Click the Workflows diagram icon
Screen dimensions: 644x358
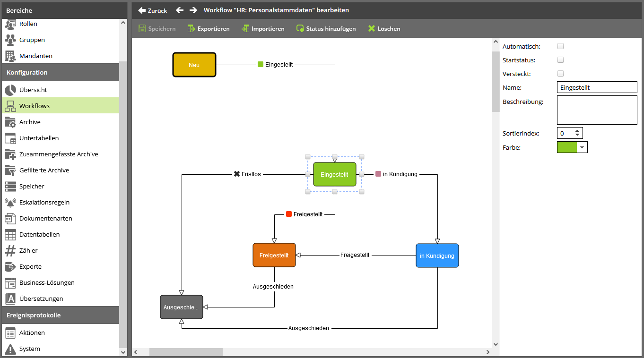pyautogui.click(x=10, y=106)
